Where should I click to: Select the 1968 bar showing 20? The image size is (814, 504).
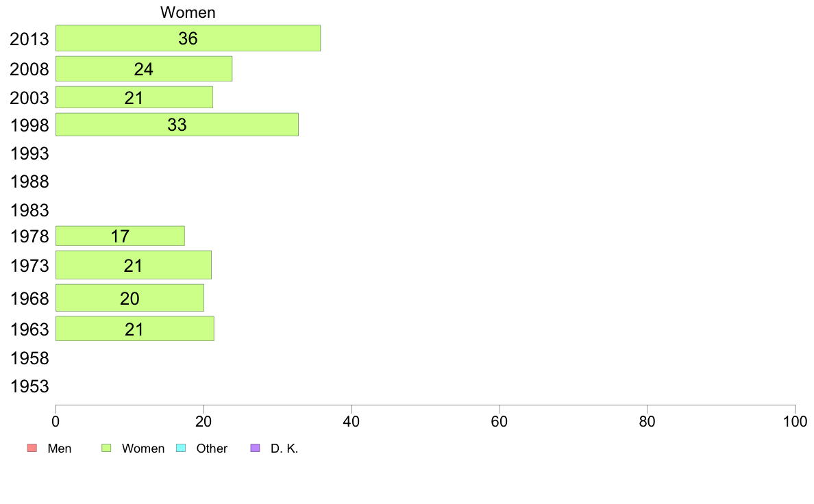129,297
